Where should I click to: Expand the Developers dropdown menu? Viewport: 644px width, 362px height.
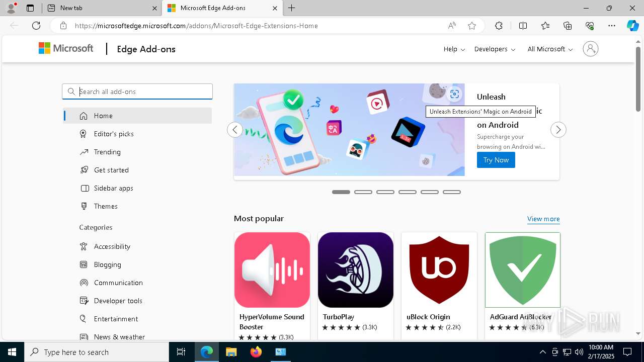click(x=495, y=49)
